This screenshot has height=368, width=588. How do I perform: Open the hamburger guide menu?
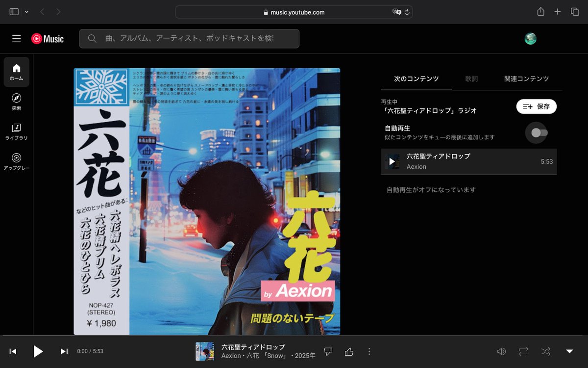click(x=17, y=39)
